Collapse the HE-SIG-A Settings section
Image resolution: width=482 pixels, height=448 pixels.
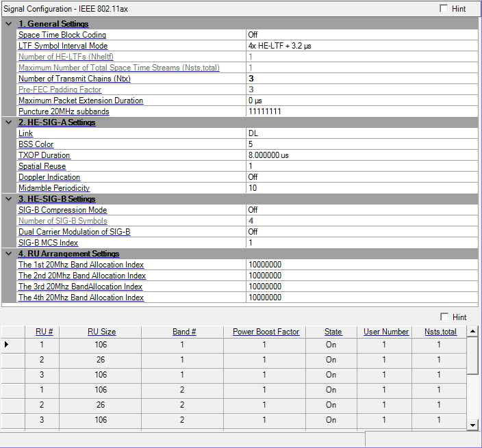click(x=8, y=122)
